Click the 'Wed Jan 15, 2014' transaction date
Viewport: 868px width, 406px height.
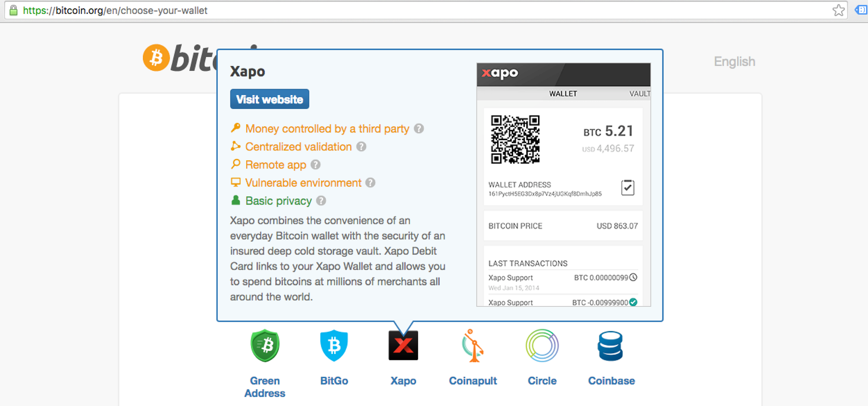514,288
